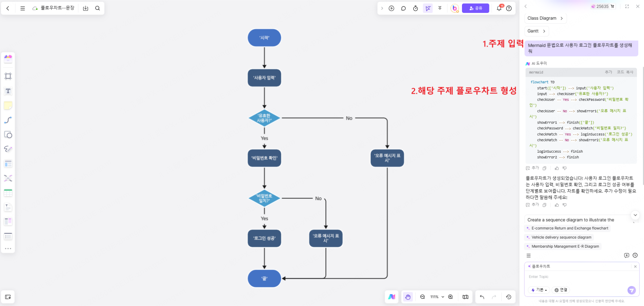644x306 pixels.
Task: Expand more options double chevron
Action: pos(440,8)
